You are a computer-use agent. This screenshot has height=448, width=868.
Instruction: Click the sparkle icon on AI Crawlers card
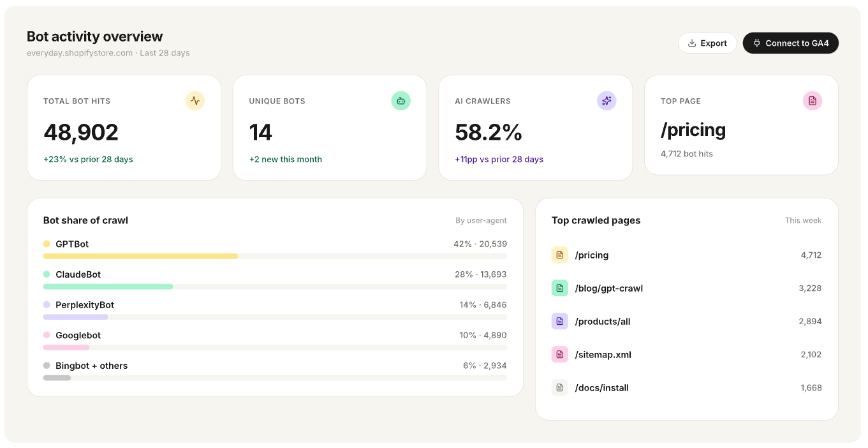pyautogui.click(x=607, y=101)
